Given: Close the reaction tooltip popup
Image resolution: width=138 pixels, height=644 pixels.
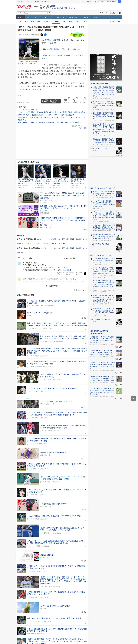Looking at the screenshot, I should 60,100.
